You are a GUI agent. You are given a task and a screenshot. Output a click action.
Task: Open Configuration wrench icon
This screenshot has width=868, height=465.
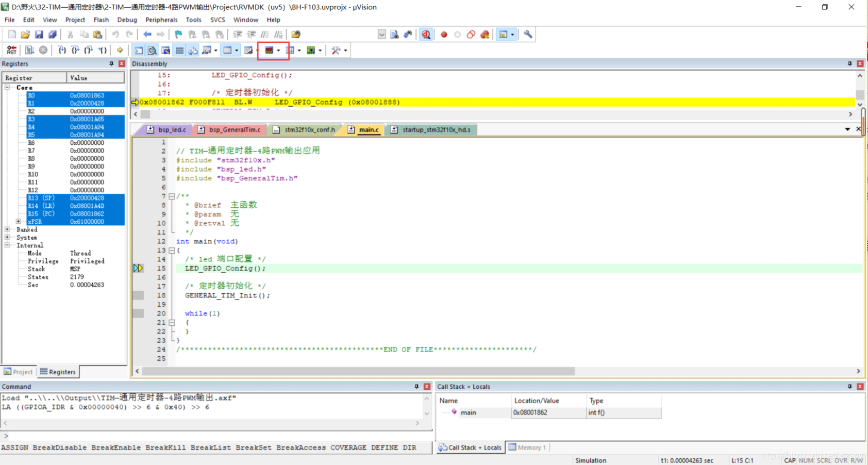click(528, 35)
